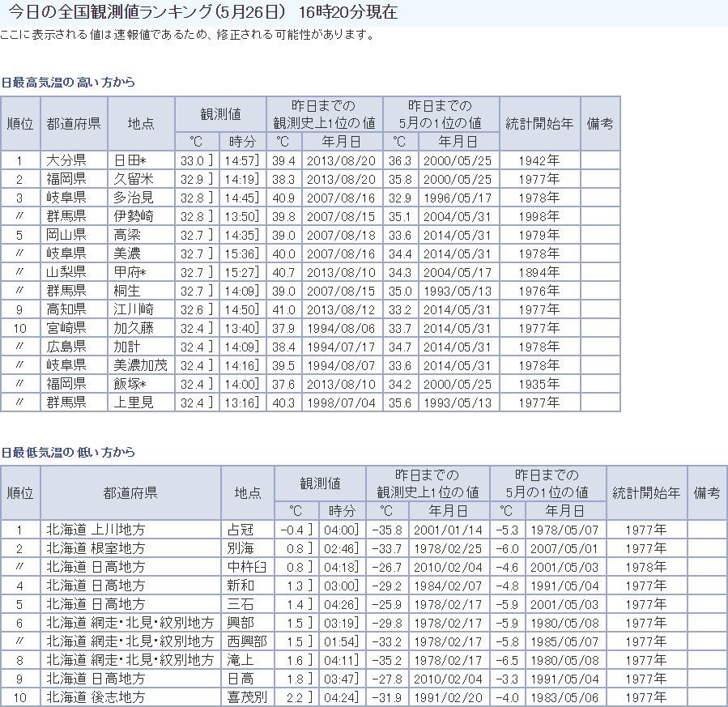Viewport: 728px width, 707px height.
Task: Open the 多治見 station entry
Action: [133, 198]
